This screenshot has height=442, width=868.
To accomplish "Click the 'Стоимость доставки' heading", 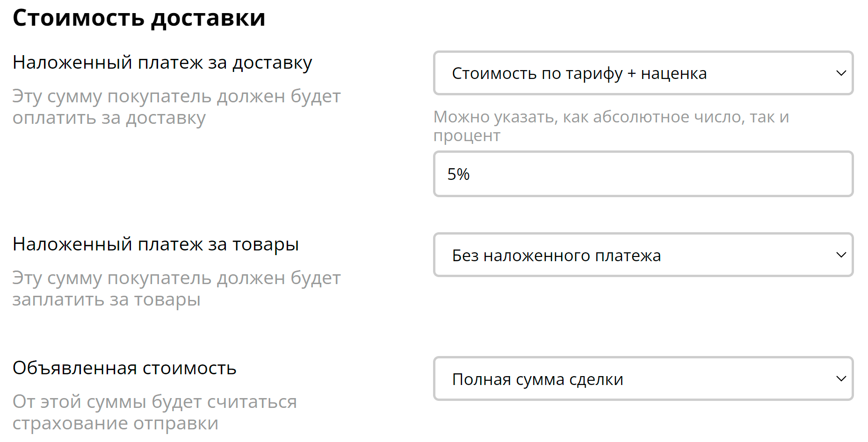I will click(139, 18).
